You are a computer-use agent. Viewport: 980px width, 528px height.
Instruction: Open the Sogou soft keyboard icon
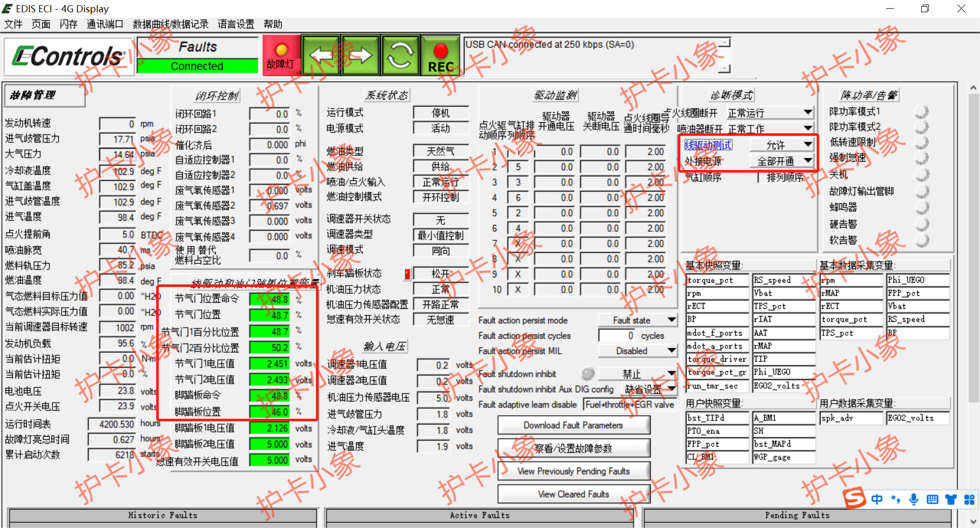pos(932,499)
